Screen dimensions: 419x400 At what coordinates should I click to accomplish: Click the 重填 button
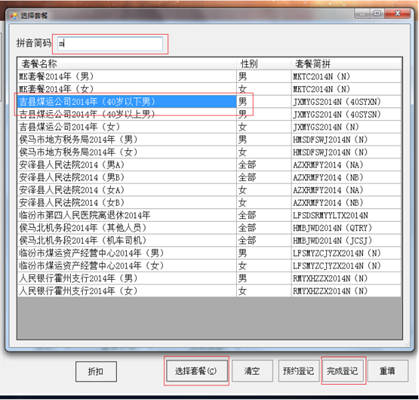click(x=388, y=371)
